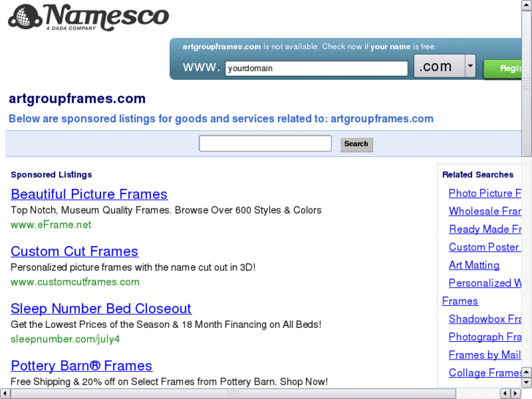Open the Sleep Number Bed Closeout link
Image resolution: width=532 pixels, height=399 pixels.
pyautogui.click(x=101, y=309)
